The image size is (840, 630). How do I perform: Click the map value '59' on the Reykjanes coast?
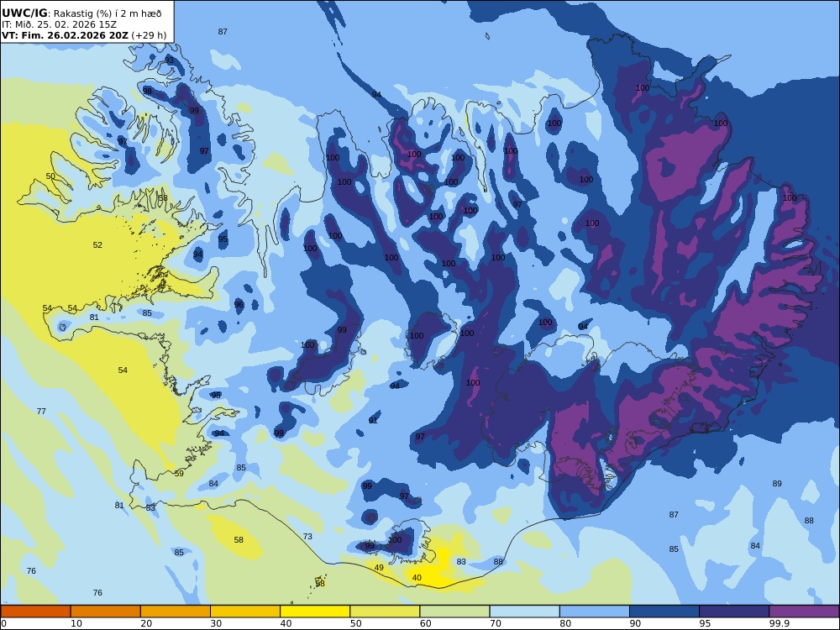pos(179,473)
